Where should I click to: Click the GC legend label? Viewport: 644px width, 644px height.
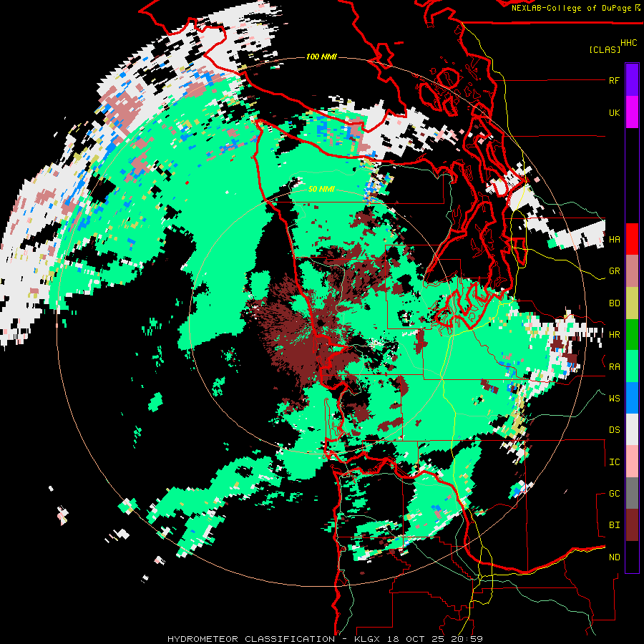click(x=614, y=494)
